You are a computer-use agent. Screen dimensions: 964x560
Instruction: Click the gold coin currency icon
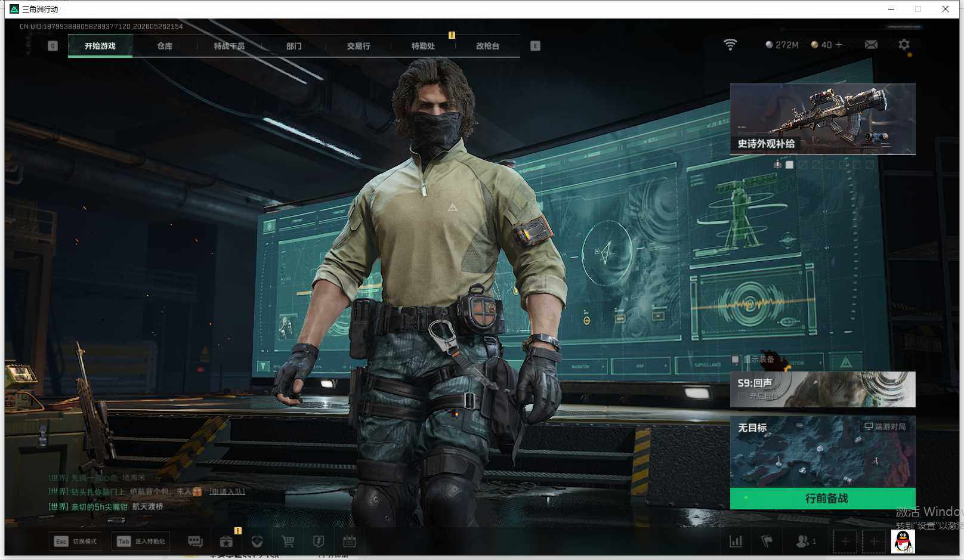pyautogui.click(x=814, y=45)
